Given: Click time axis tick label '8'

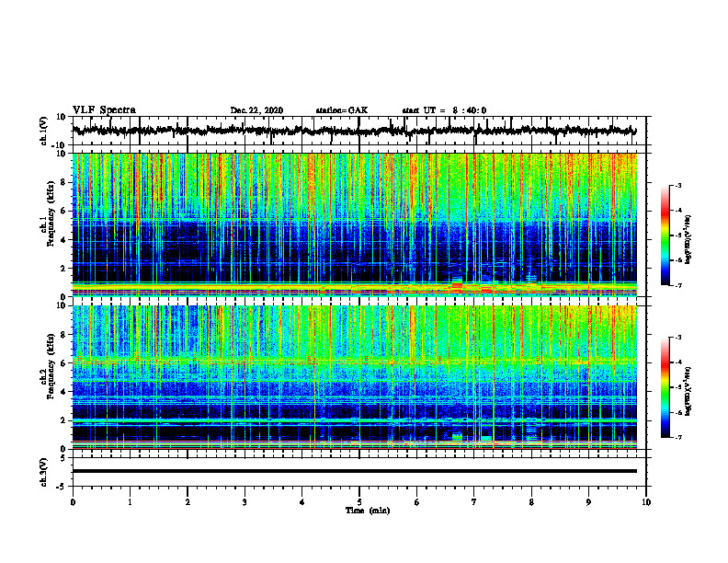Looking at the screenshot, I should click(531, 502).
